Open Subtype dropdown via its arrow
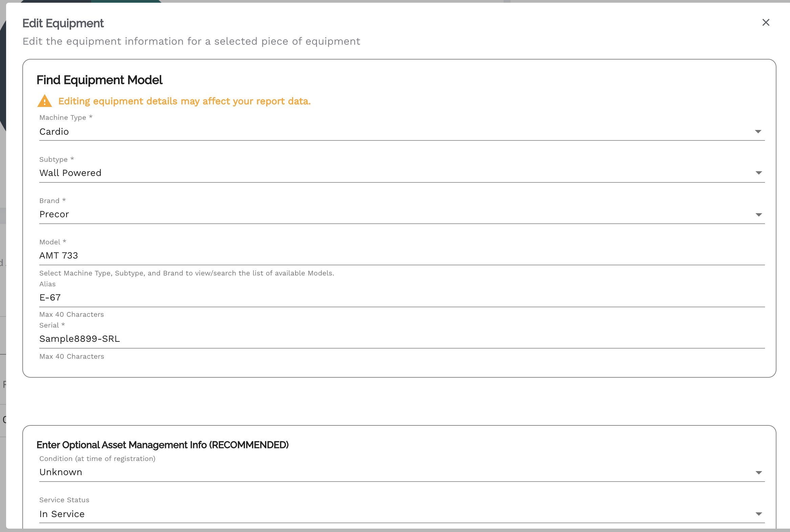This screenshot has width=790, height=532. 759,173
